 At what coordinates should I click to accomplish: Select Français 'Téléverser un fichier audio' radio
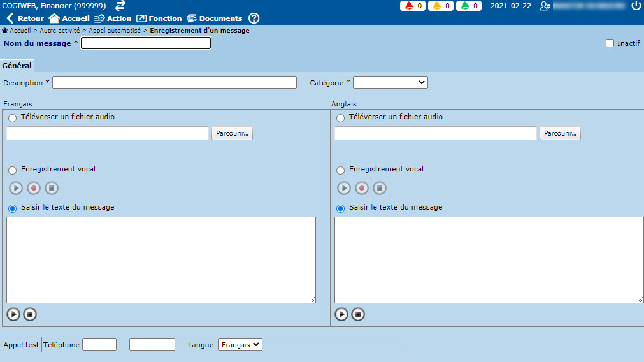click(x=12, y=118)
